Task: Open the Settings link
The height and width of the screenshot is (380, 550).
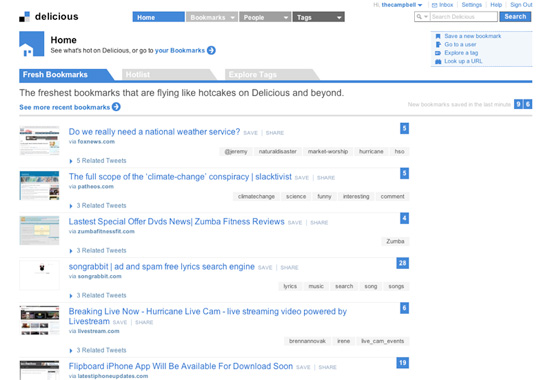Action: coord(471,5)
